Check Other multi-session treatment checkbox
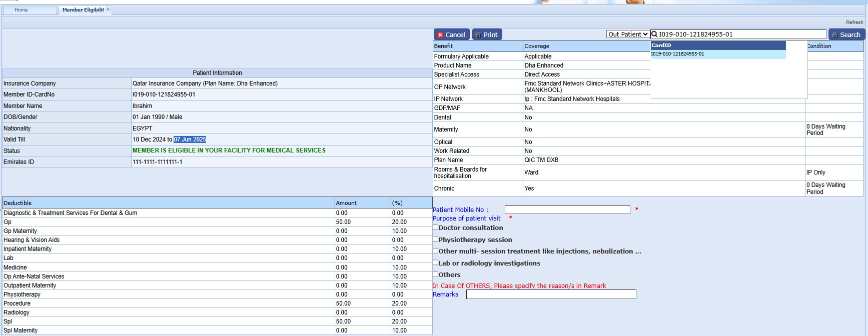The width and height of the screenshot is (868, 336). 436,251
